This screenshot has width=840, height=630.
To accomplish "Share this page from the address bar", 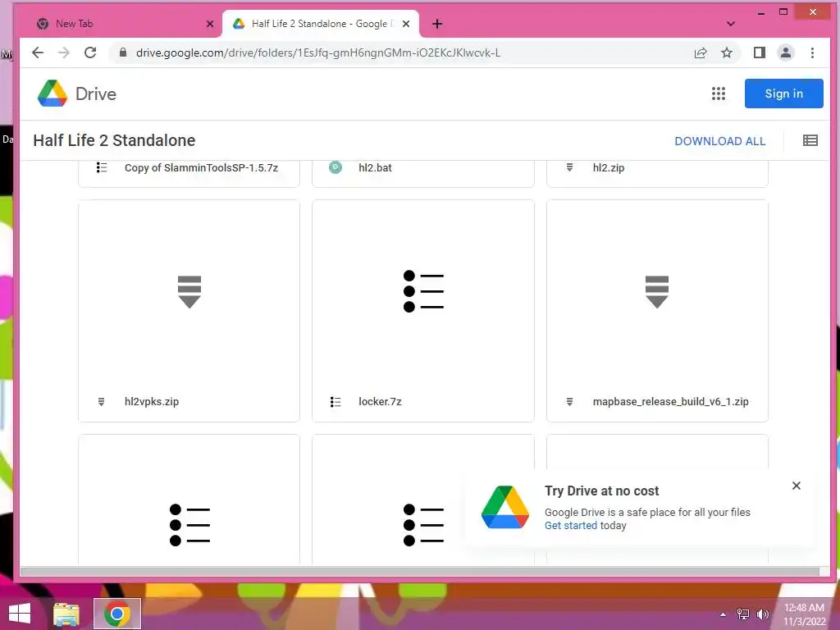I will click(x=701, y=52).
